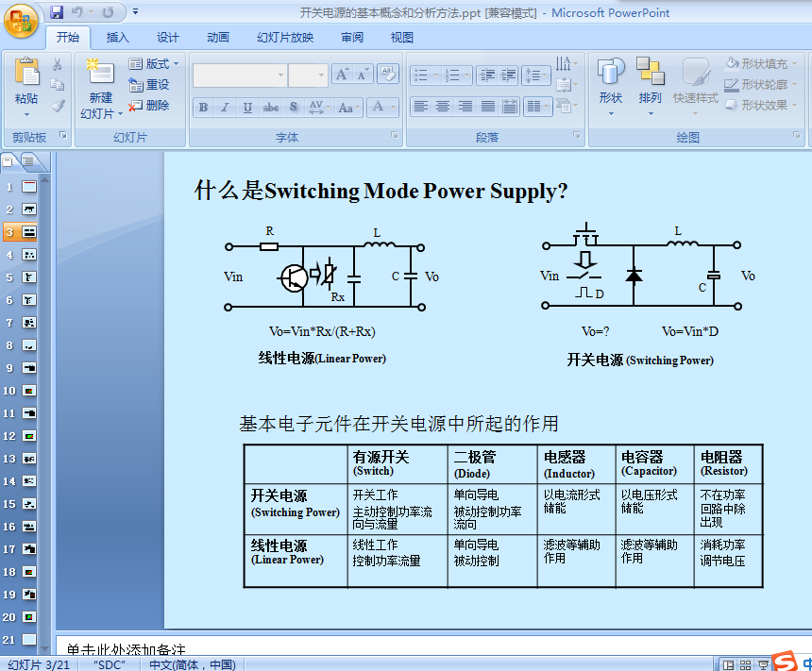Open the font name combo box
The image size is (812, 671).
pyautogui.click(x=240, y=75)
